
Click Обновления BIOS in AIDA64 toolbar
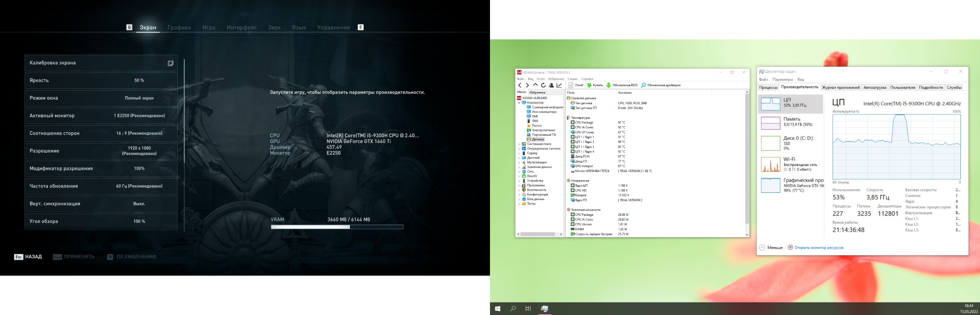coord(622,85)
